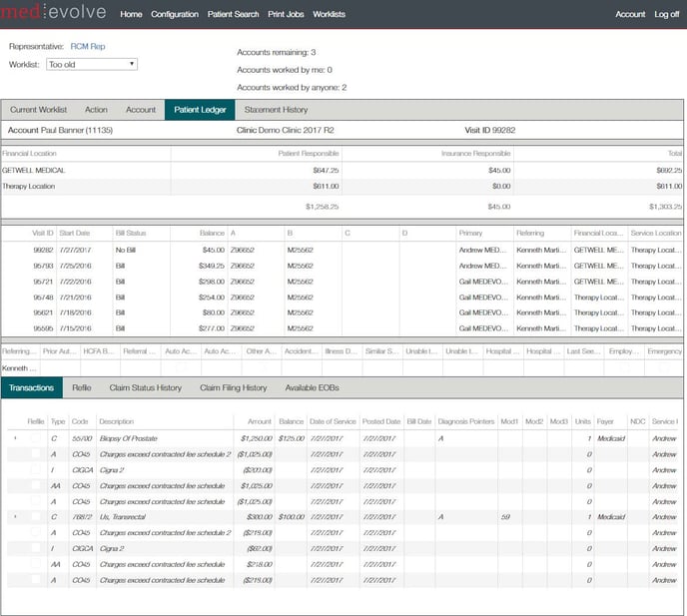Switch to the Statement History tab
The image size is (687, 616).
[277, 110]
